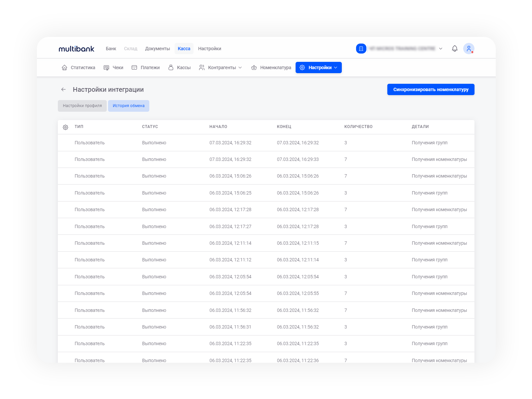Select the История обмена tab

pos(129,106)
